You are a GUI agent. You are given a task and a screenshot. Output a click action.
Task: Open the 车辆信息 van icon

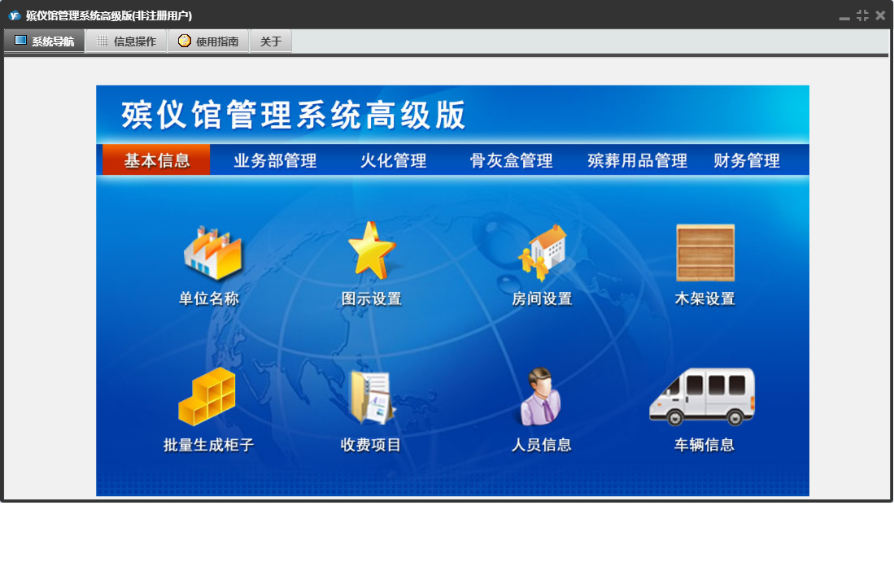click(703, 397)
